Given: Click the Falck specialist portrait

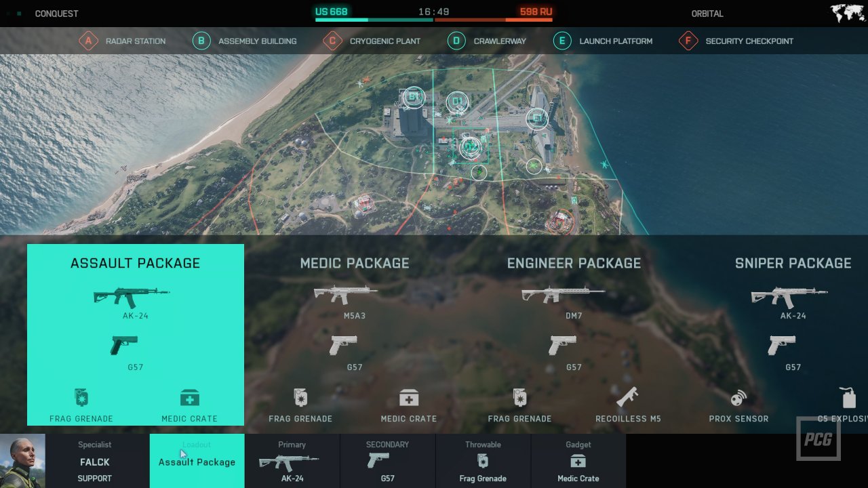Looking at the screenshot, I should click(22, 461).
